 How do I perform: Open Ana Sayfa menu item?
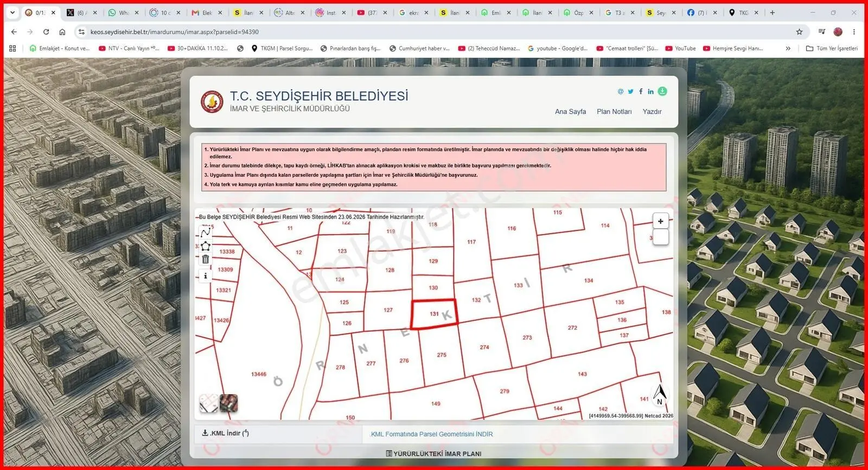click(x=570, y=112)
